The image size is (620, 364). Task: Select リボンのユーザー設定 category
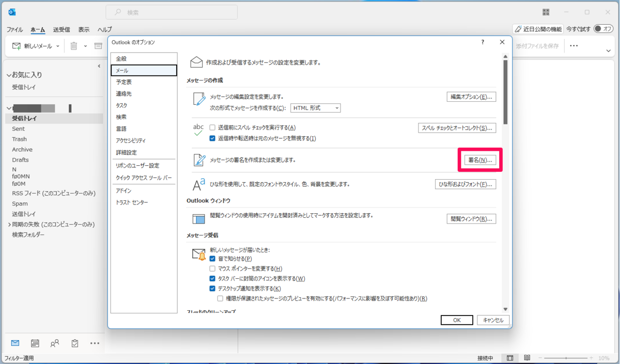coord(144,166)
